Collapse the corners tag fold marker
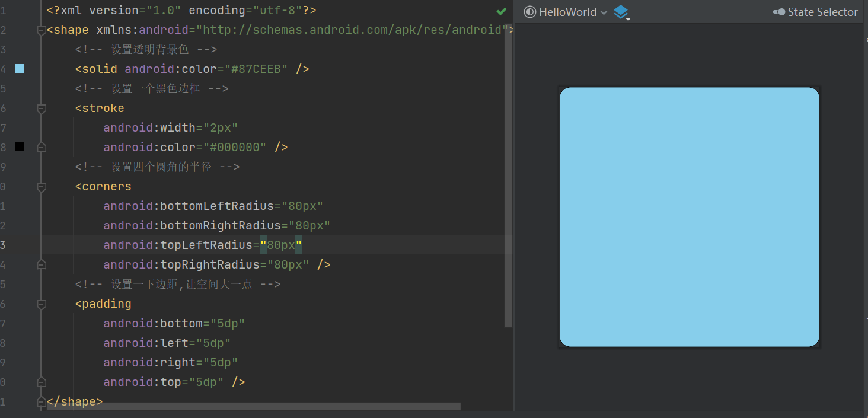The image size is (868, 418). pyautogui.click(x=42, y=187)
